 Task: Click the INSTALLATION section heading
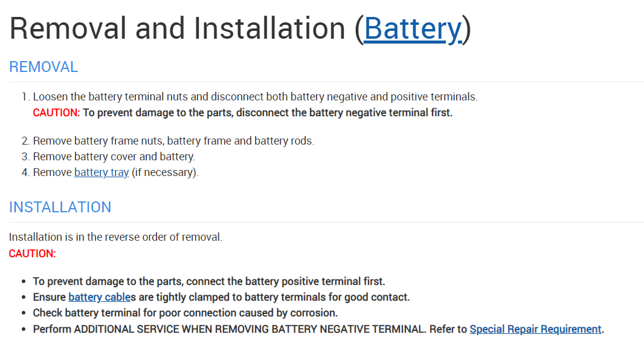(60, 207)
